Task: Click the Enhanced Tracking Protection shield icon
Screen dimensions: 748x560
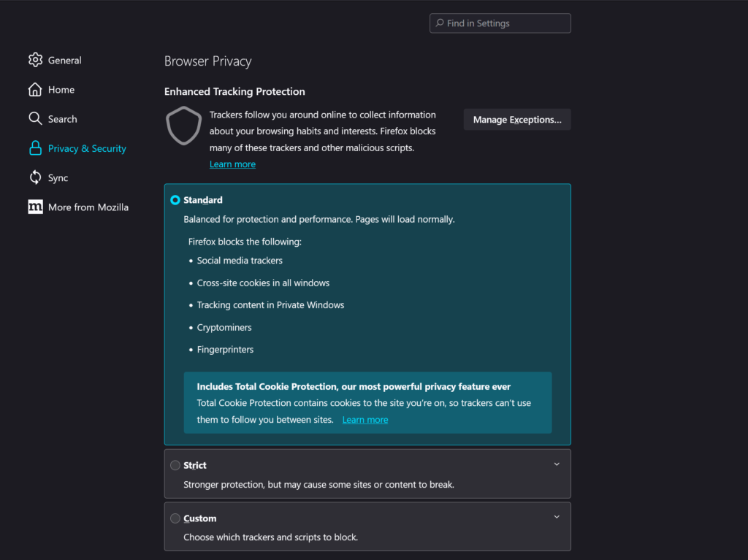Action: (183, 126)
